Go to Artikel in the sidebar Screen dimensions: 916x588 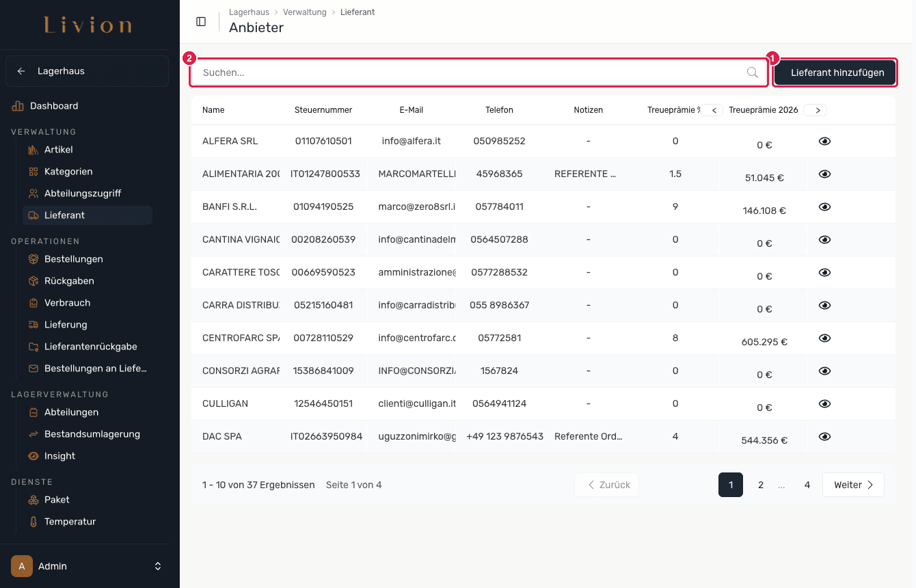pyautogui.click(x=59, y=150)
